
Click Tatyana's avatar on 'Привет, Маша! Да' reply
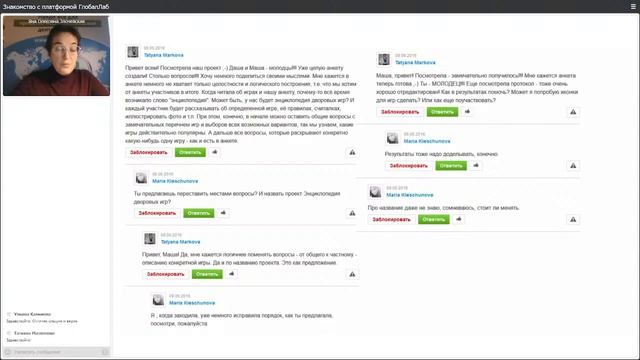pyautogui.click(x=150, y=239)
